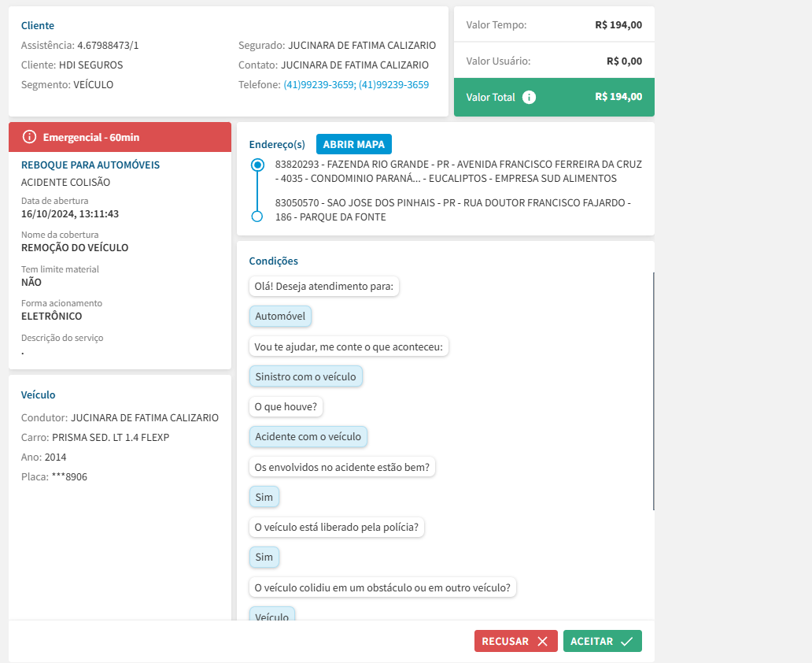The width and height of the screenshot is (812, 663).
Task: Click the alert icon in Emergencial banner
Action: 30,137
